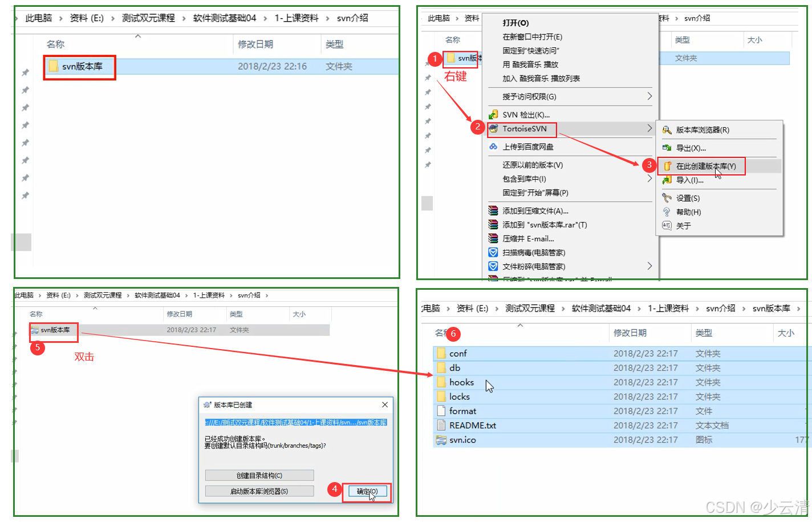The image size is (812, 522).
Task: Click the 导出(X) export icon in submenu
Action: pos(667,148)
